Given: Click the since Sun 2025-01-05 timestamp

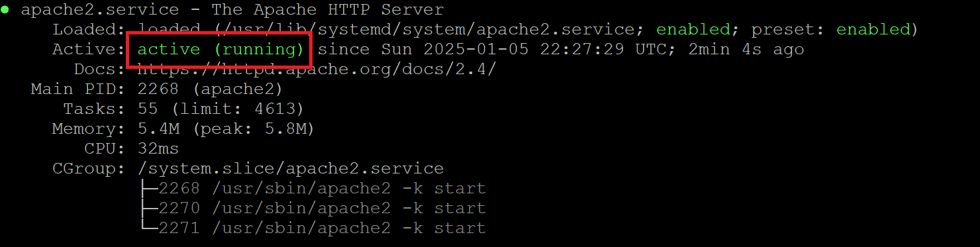Looking at the screenshot, I should click(x=492, y=50).
